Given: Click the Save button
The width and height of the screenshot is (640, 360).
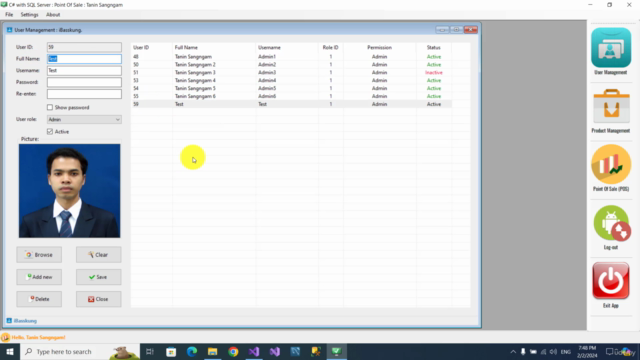Looking at the screenshot, I should tap(98, 277).
